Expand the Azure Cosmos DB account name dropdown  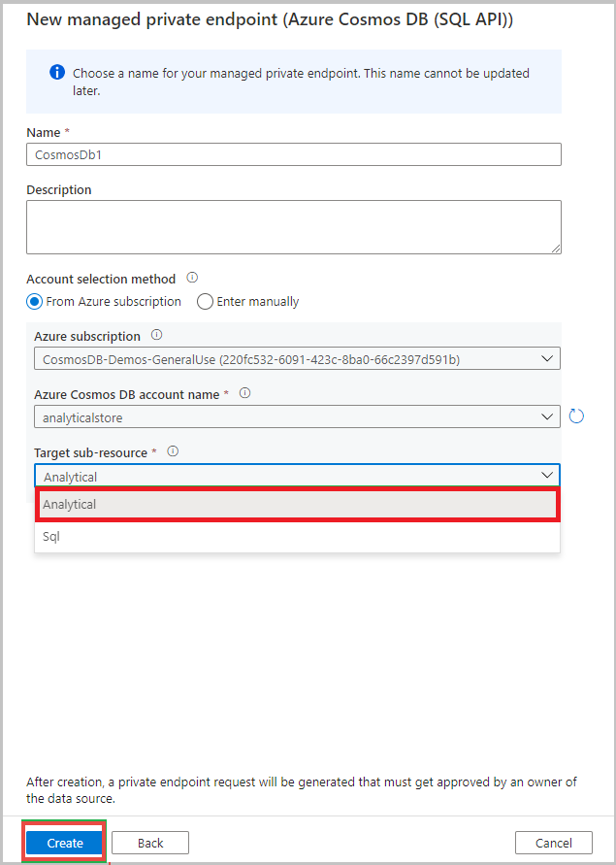(548, 416)
